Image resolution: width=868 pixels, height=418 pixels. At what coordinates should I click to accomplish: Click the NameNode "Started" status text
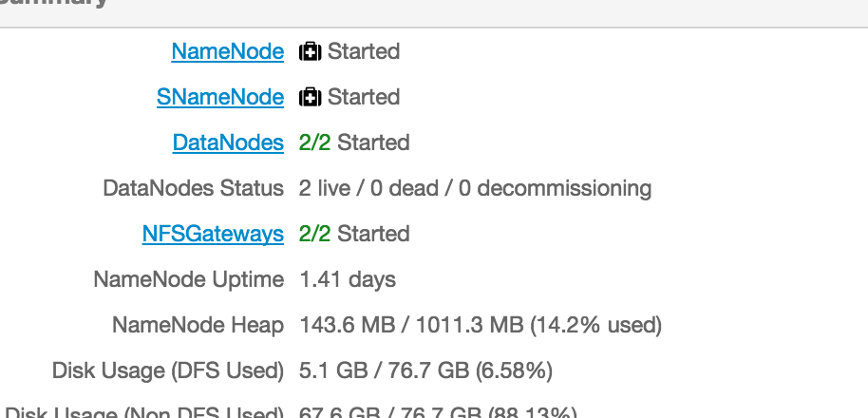click(x=364, y=51)
